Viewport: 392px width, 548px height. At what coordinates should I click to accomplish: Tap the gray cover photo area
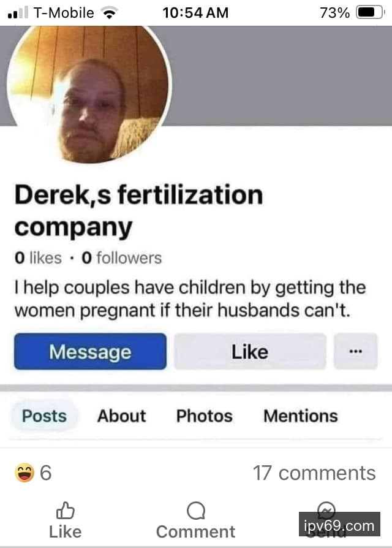279,75
